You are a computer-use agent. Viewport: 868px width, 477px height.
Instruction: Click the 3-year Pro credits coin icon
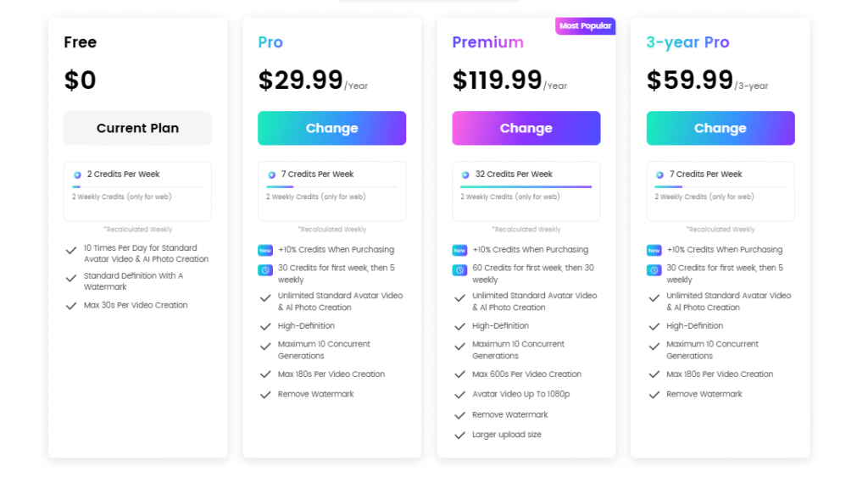[x=659, y=175]
